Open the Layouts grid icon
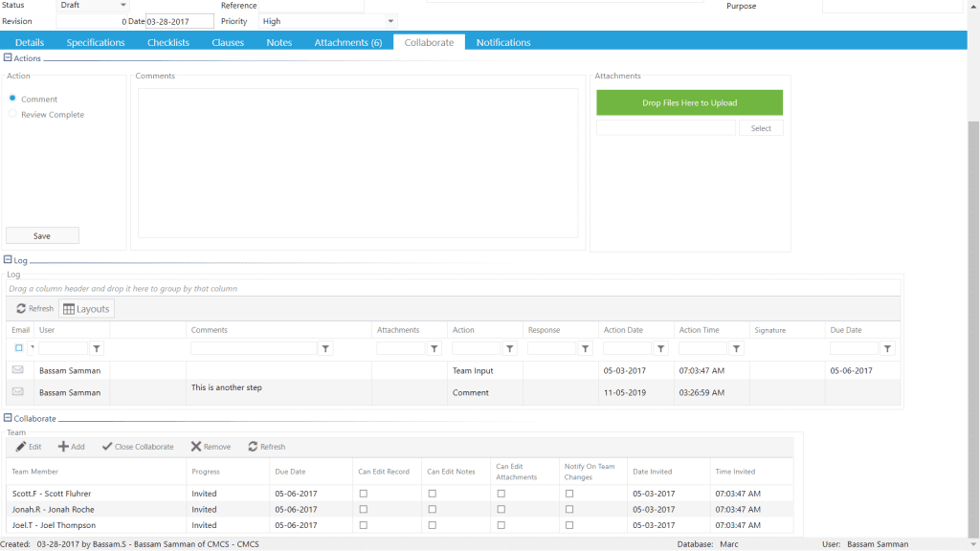 [69, 309]
